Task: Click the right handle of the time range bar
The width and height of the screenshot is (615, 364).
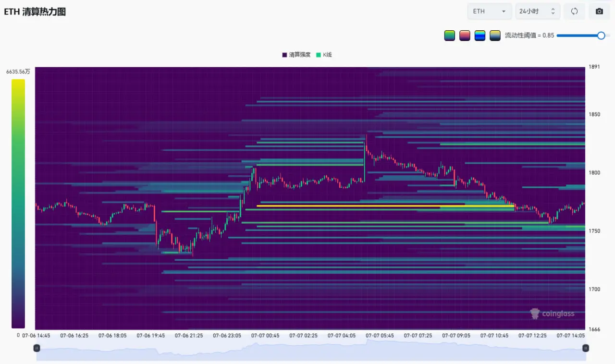Action: click(586, 348)
